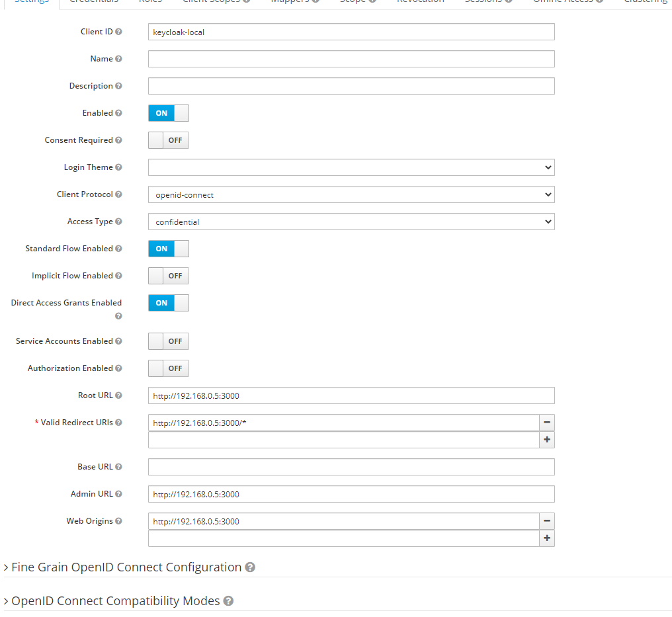
Task: Focus the Client ID field containing keycloak-local
Action: click(x=351, y=32)
